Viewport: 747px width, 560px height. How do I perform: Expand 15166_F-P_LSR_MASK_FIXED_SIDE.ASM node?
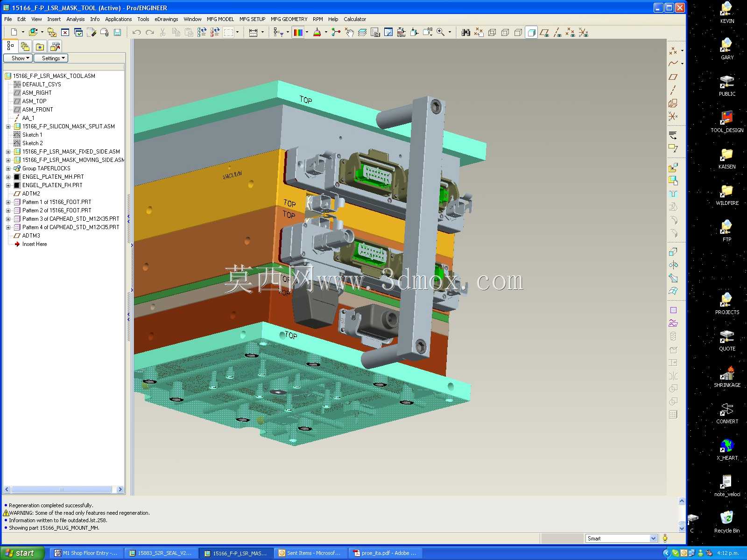pyautogui.click(x=8, y=152)
